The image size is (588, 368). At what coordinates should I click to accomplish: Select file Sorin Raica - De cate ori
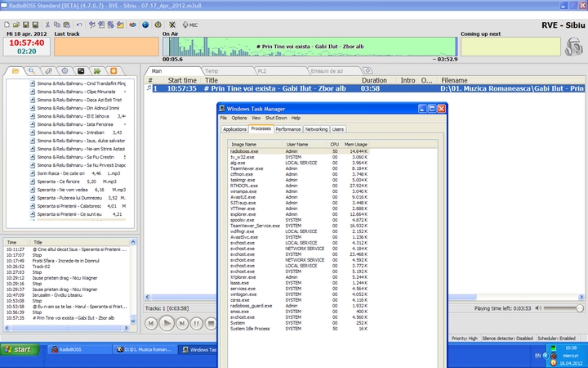coord(75,173)
